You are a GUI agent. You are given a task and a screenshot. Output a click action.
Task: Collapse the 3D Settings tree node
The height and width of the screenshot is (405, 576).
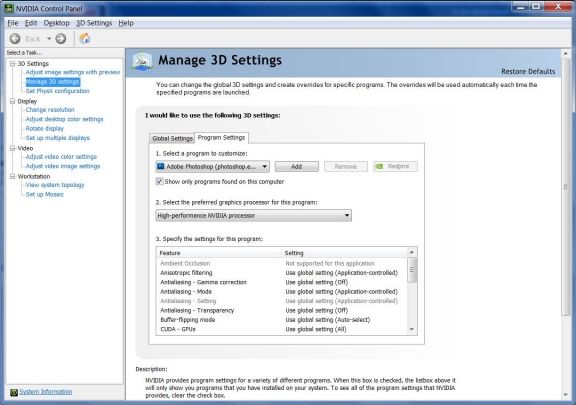pos(12,64)
